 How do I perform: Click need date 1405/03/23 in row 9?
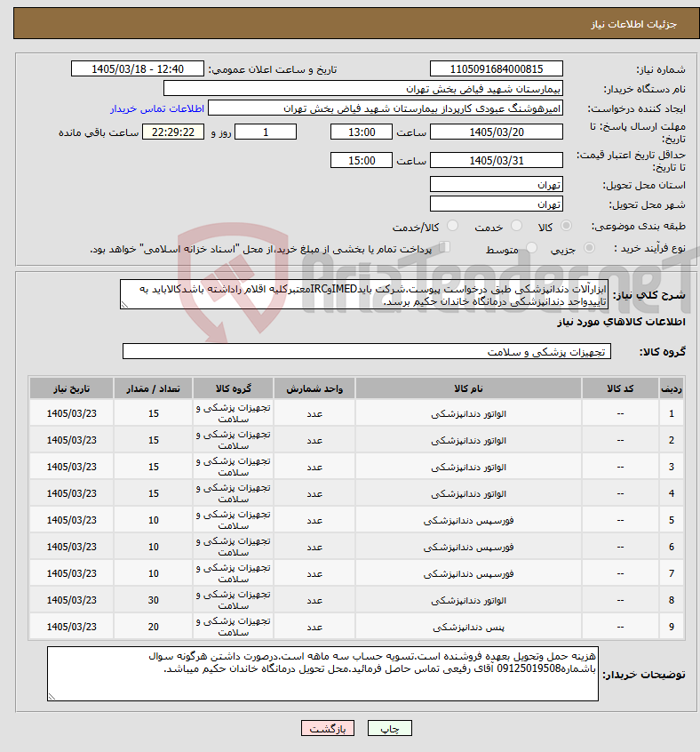click(x=71, y=627)
